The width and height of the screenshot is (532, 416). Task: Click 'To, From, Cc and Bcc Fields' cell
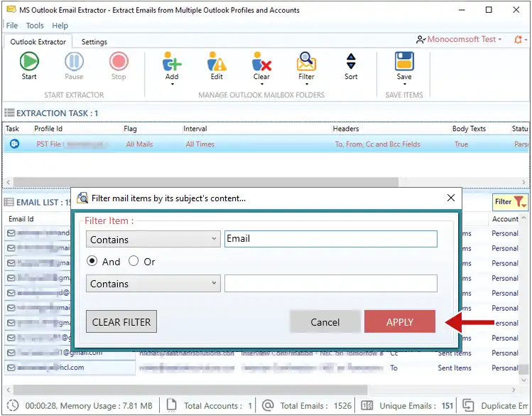378,144
